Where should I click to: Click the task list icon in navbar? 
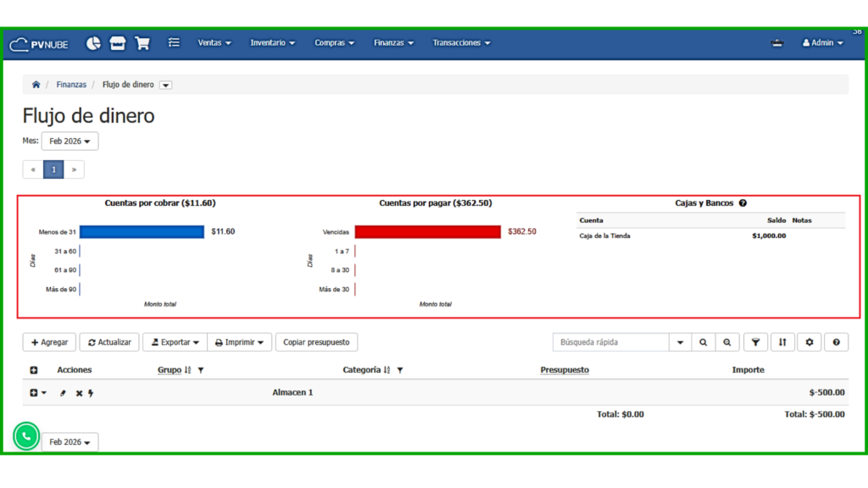(174, 43)
